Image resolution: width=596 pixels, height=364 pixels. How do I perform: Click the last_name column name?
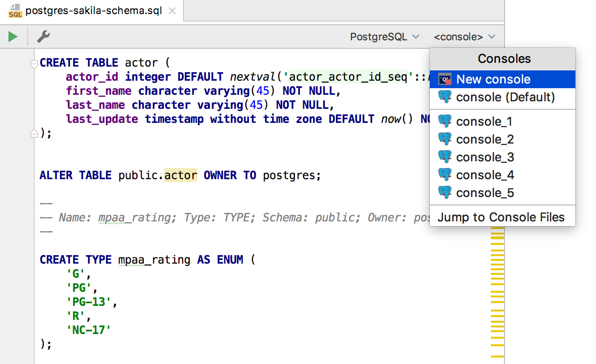[95, 105]
